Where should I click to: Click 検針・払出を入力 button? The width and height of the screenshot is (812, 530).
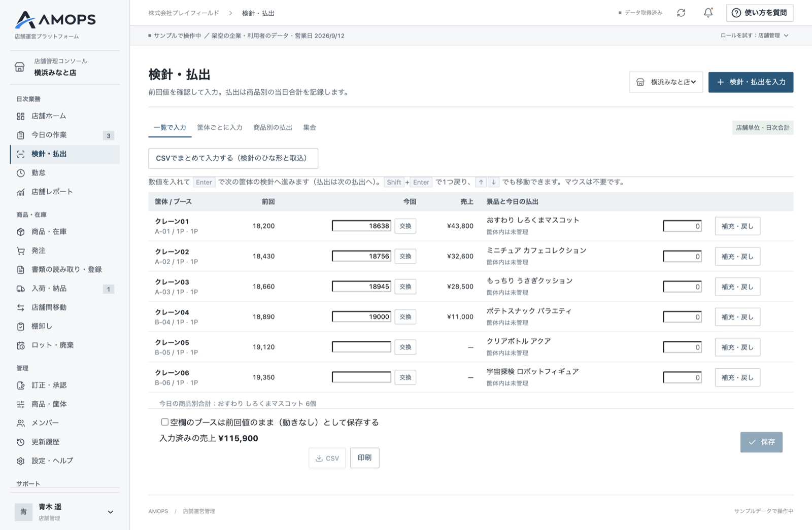751,82
